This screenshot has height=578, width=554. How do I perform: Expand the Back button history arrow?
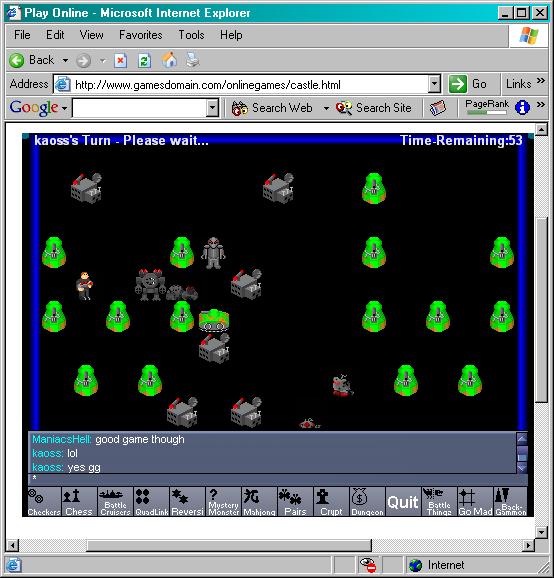click(x=65, y=60)
